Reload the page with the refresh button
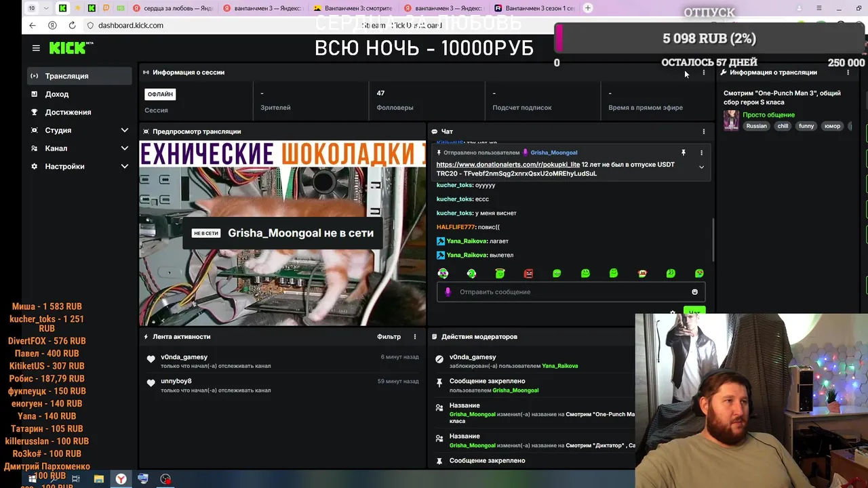 tap(72, 25)
